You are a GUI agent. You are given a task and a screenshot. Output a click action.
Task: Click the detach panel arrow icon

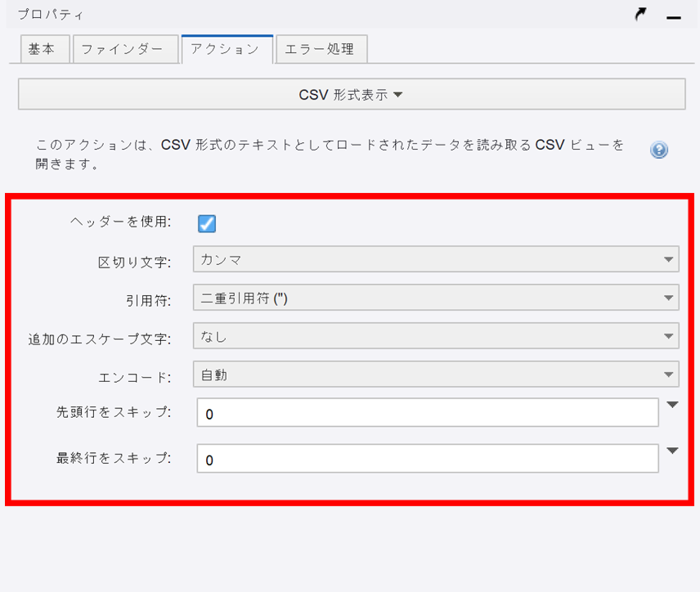pyautogui.click(x=640, y=14)
